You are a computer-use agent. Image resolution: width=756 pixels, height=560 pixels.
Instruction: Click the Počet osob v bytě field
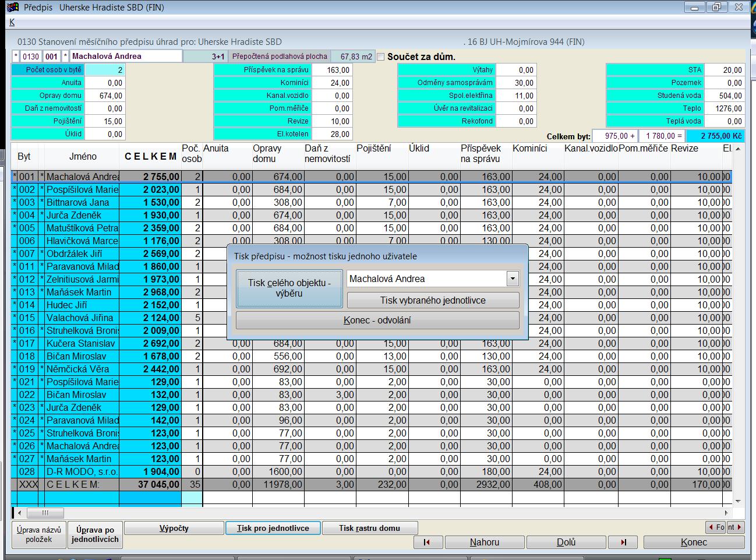(x=105, y=70)
